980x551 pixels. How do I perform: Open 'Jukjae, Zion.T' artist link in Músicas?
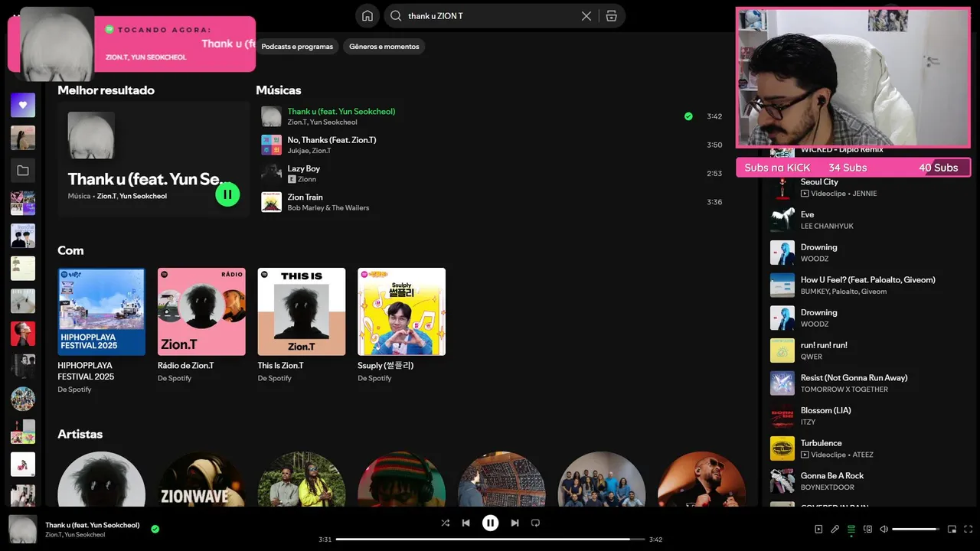(309, 151)
